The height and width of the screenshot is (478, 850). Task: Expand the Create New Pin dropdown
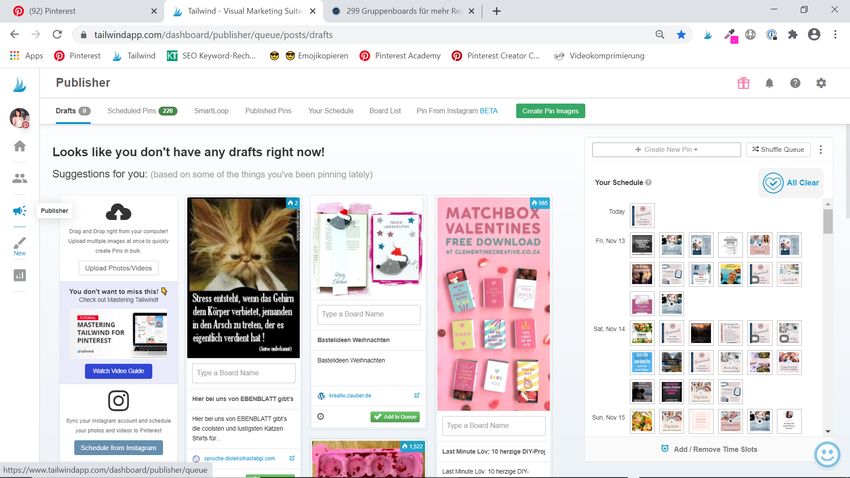[x=666, y=150]
